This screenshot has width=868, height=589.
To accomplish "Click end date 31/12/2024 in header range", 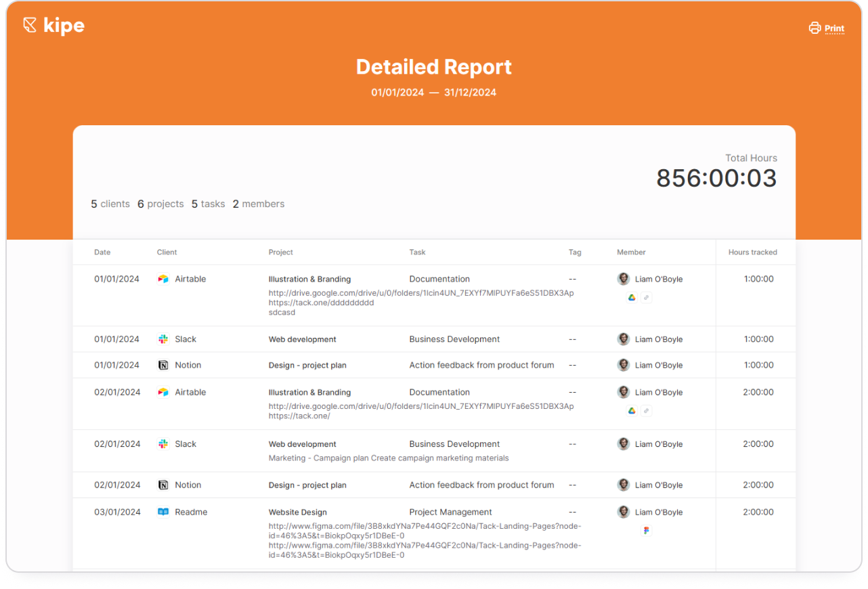I will click(471, 92).
